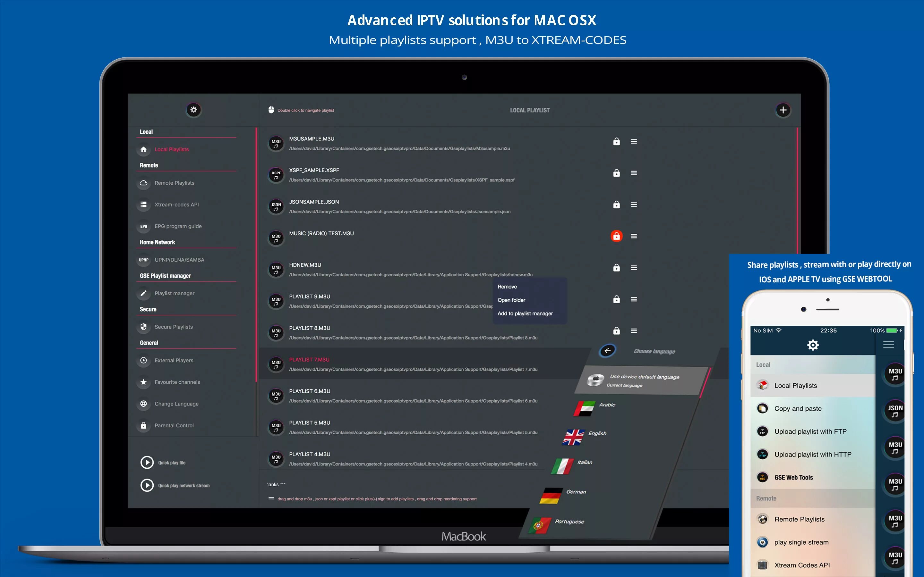Click the XSPF icon for XSPF_SAMPLE.XSPF
924x577 pixels.
(x=275, y=174)
